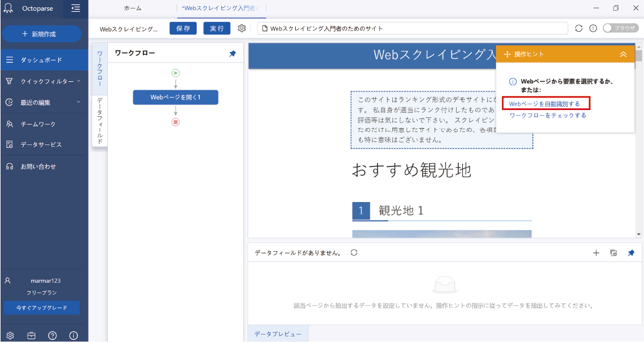644x342 pixels.
Task: Click the 保存 button
Action: (183, 28)
